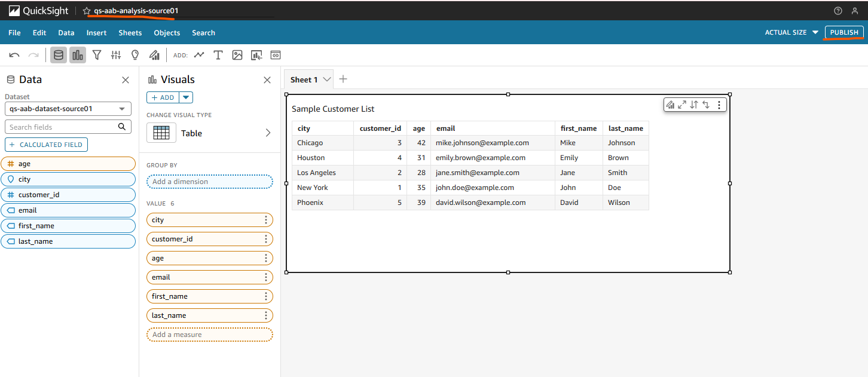Click the search magnifier in fields box
868x377 pixels.
click(122, 127)
